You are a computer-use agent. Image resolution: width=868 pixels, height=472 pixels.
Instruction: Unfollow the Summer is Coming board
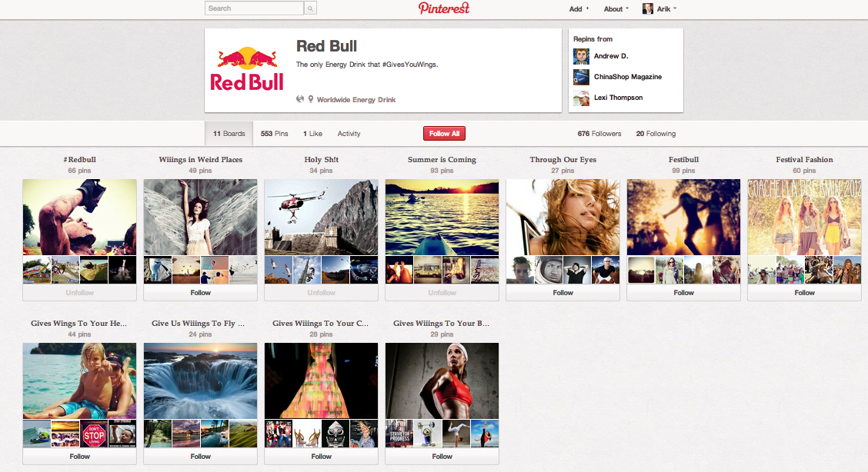point(442,292)
